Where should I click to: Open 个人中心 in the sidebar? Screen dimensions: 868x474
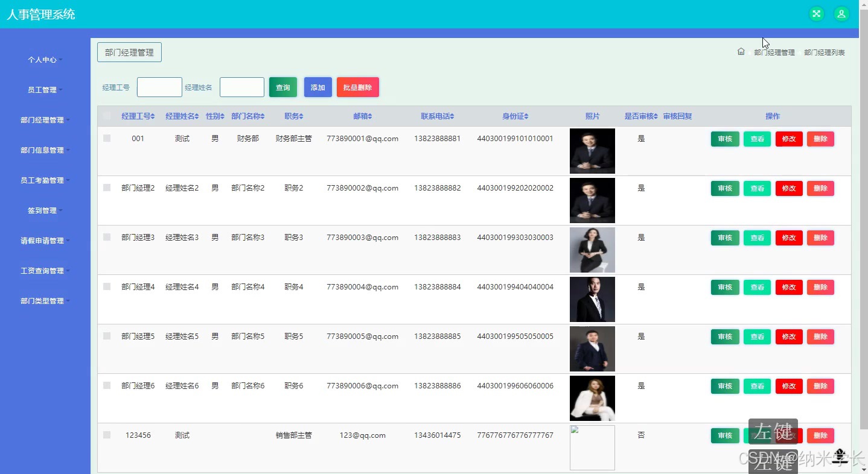click(x=43, y=59)
